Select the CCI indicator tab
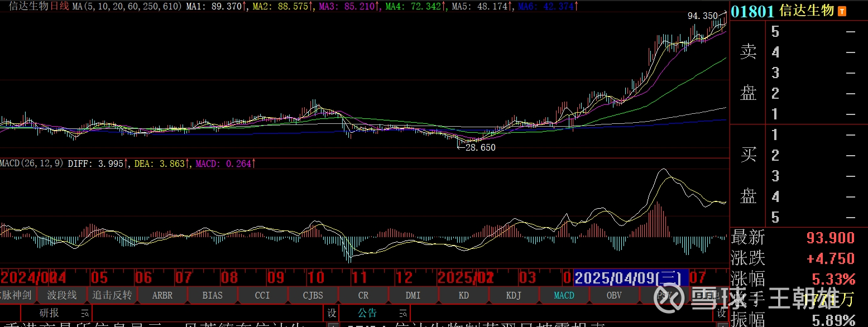This screenshot has width=868, height=327. pos(262,295)
